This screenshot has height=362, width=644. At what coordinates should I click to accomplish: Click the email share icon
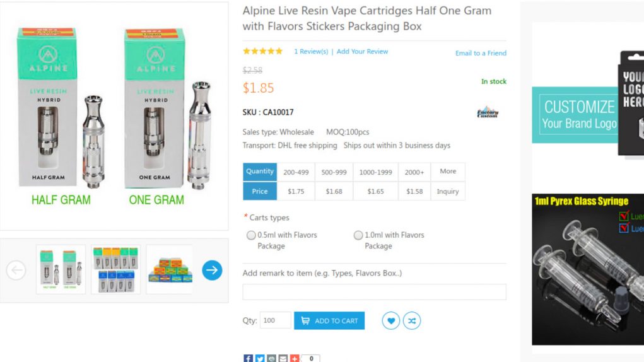tap(283, 358)
